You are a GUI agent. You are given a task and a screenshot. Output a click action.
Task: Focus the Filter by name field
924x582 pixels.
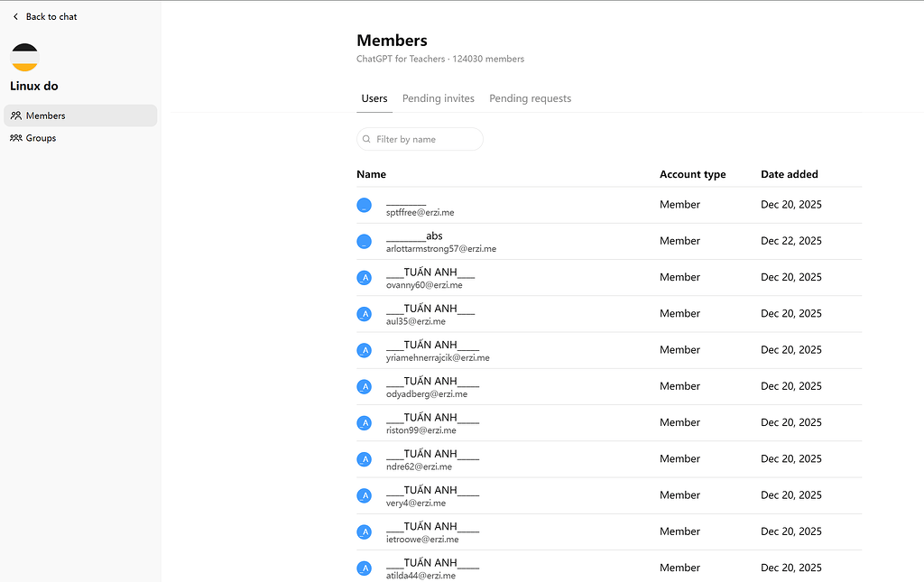coord(420,139)
